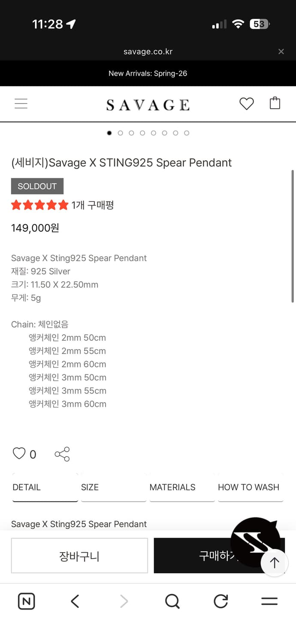Screen dimensions: 296x644
Task: Like the product with the heart counter
Action: (x=19, y=453)
